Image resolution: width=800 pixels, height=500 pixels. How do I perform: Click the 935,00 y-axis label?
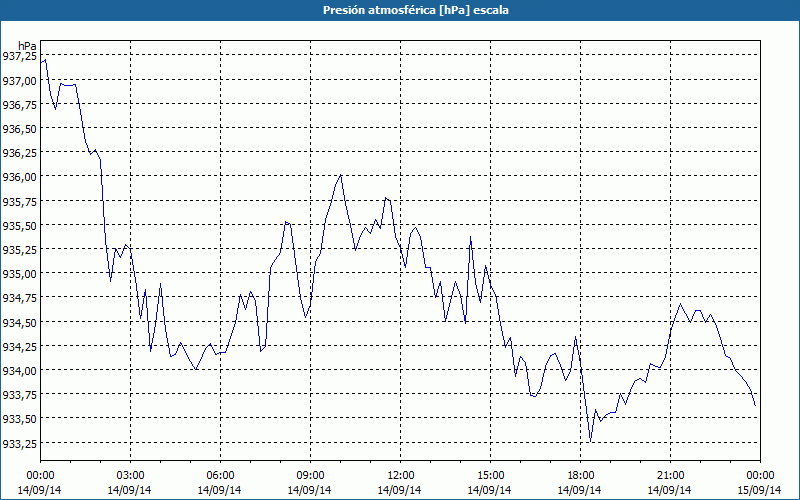click(x=19, y=273)
